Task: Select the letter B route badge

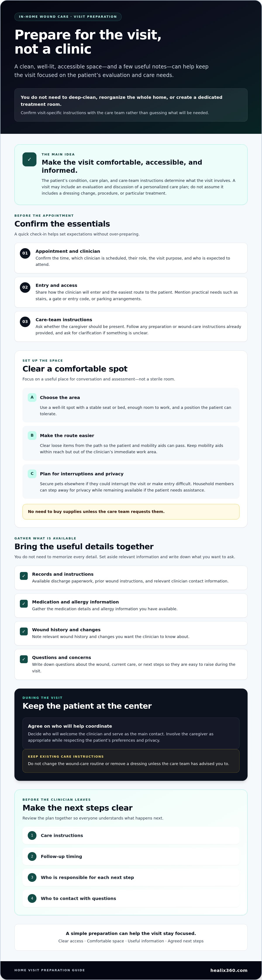Action: (32, 435)
